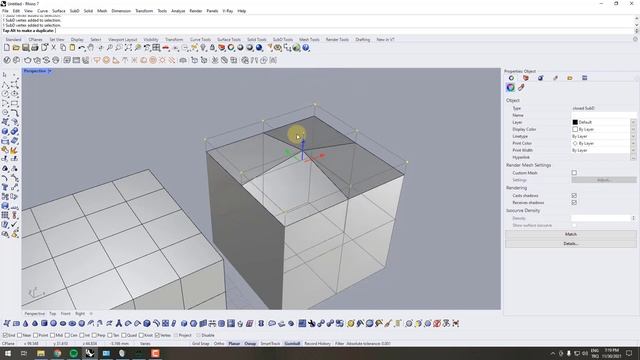Click the Windows Start button on taskbar
Viewport: 640px width, 360px height.
point(7,353)
